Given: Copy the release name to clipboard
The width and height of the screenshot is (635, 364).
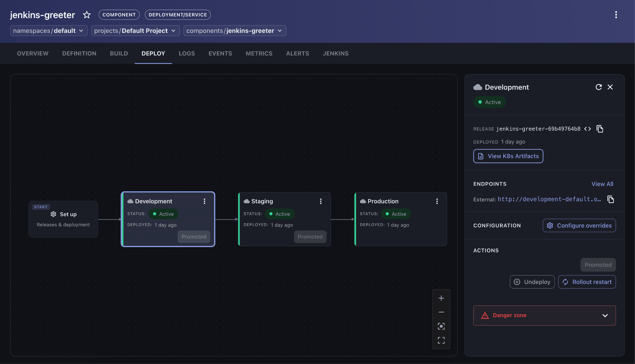Looking at the screenshot, I should pyautogui.click(x=600, y=129).
